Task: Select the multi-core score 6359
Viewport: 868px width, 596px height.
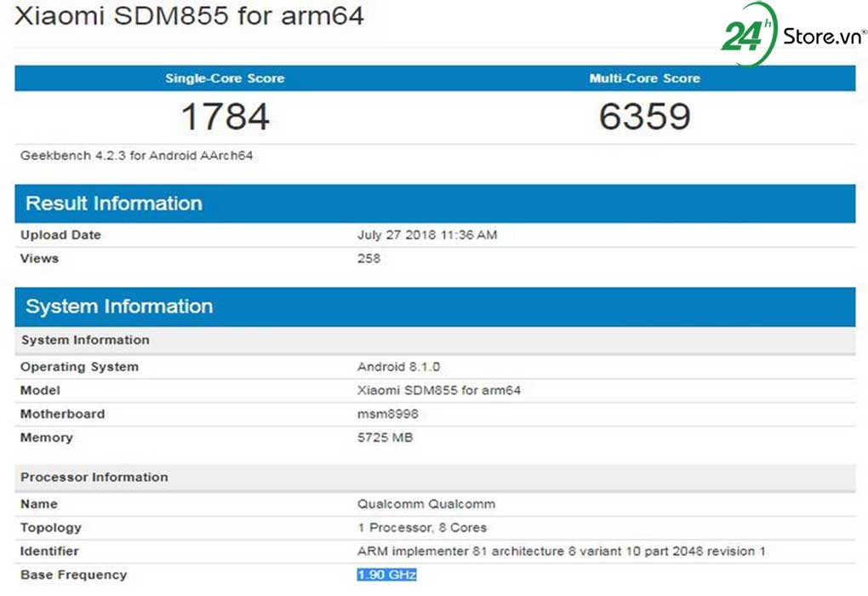Action: click(x=645, y=117)
